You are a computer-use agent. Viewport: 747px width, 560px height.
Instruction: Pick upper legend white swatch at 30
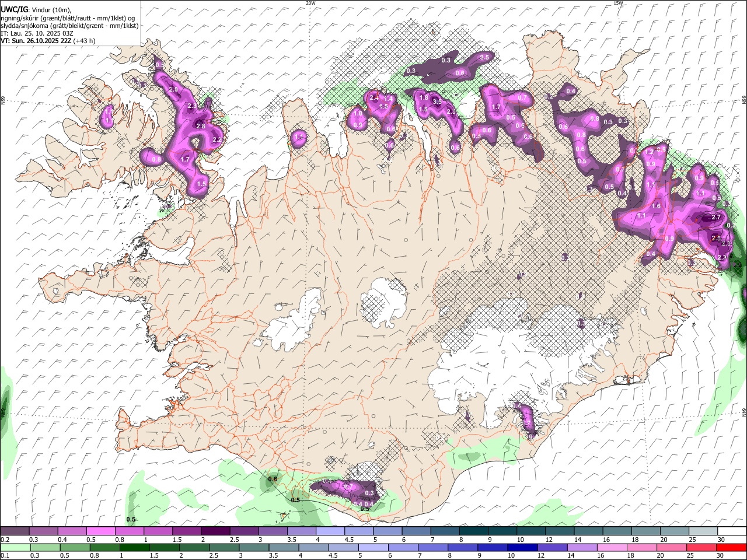732,531
